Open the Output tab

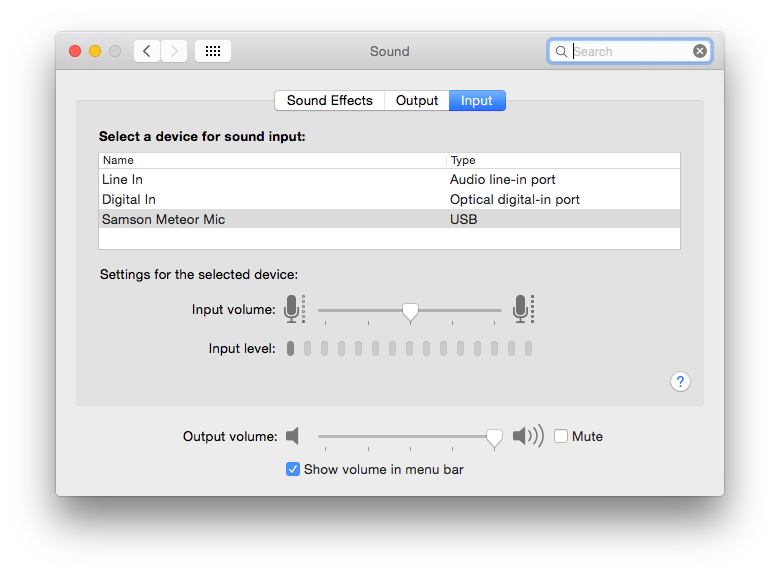417,100
